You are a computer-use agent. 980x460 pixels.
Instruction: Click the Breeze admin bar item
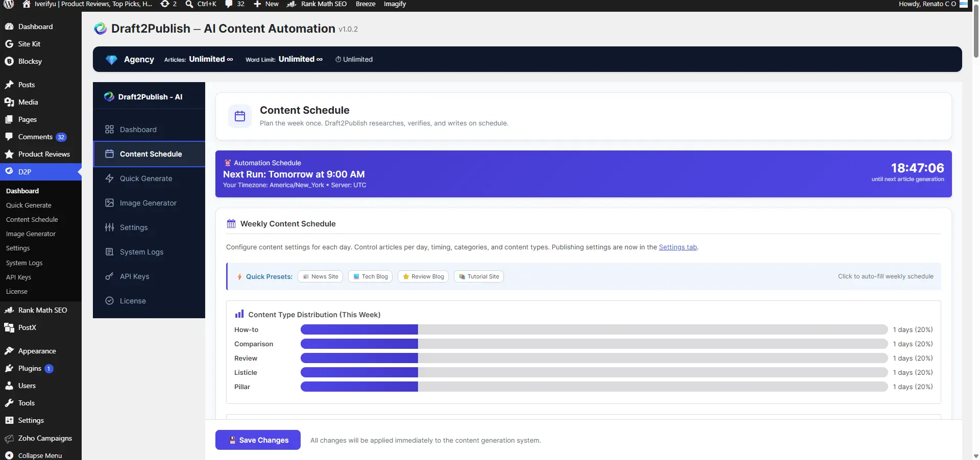(x=365, y=4)
